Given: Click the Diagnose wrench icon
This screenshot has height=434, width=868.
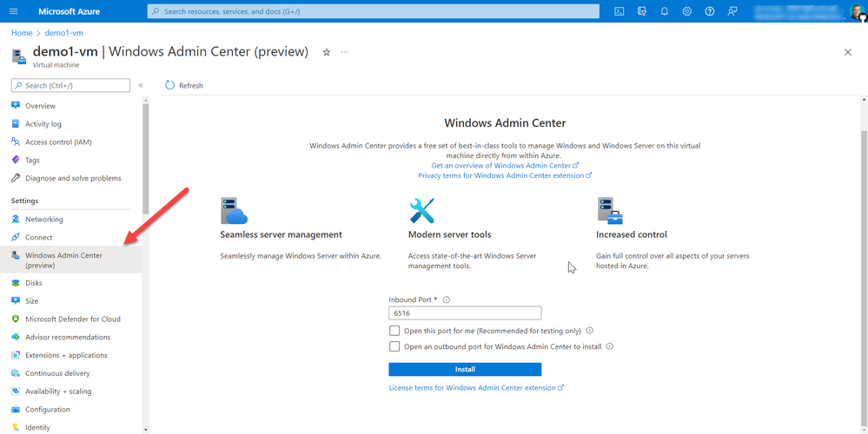Looking at the screenshot, I should pos(16,178).
